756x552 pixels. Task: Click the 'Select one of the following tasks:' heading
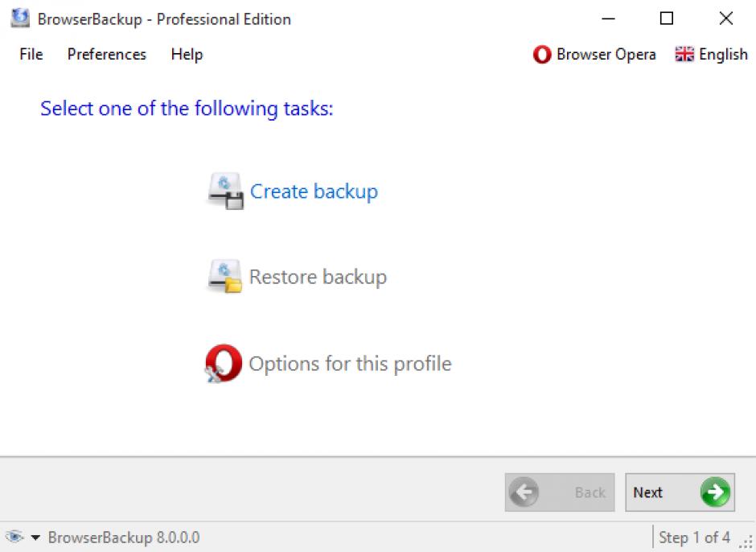(187, 109)
